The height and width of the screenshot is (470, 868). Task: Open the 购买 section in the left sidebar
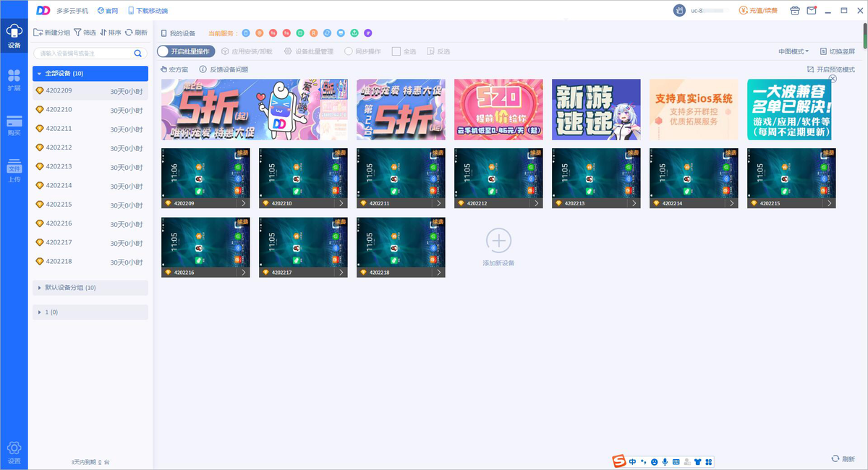point(14,125)
